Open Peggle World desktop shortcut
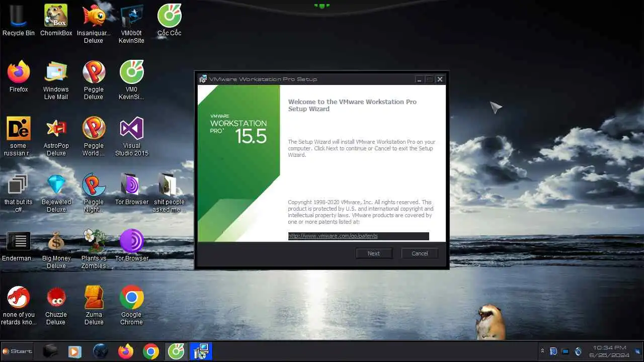The height and width of the screenshot is (362, 644). 94,137
